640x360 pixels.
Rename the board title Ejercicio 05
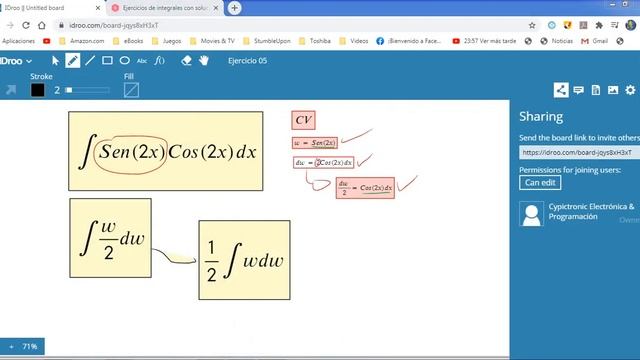(247, 61)
